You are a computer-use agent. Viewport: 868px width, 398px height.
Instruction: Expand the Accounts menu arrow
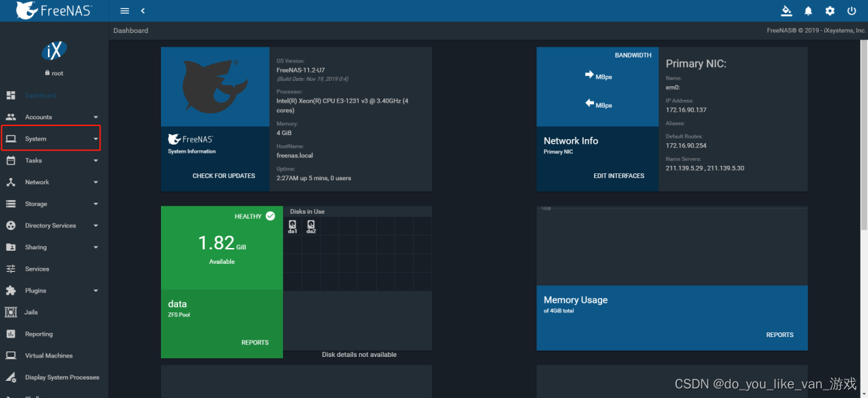coord(95,117)
